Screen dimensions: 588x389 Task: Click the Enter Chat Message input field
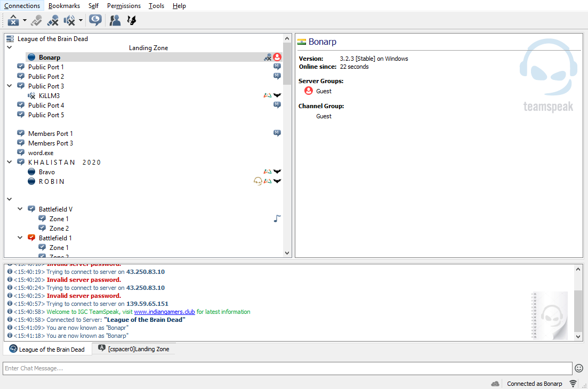[x=288, y=368]
